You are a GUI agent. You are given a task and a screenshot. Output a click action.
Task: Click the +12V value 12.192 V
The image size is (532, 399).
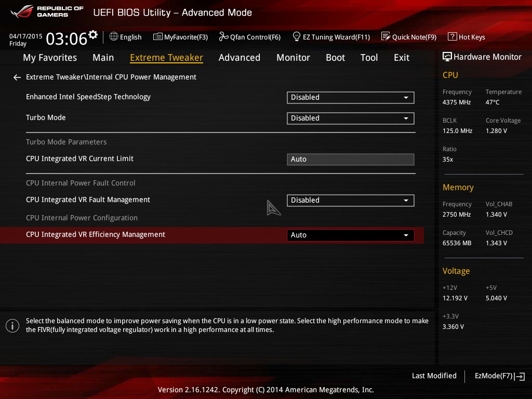click(455, 298)
